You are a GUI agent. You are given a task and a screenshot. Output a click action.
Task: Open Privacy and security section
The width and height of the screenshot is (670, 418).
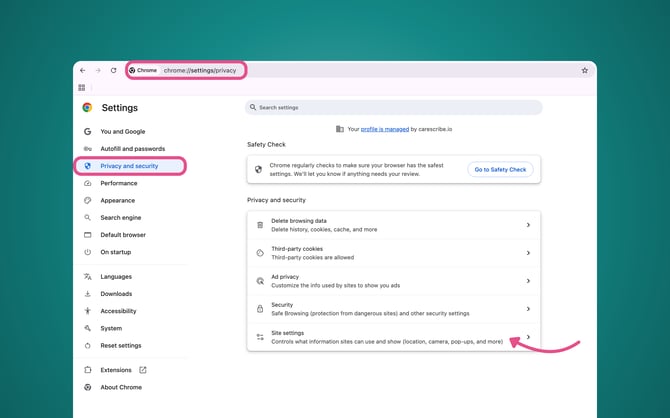(x=129, y=166)
